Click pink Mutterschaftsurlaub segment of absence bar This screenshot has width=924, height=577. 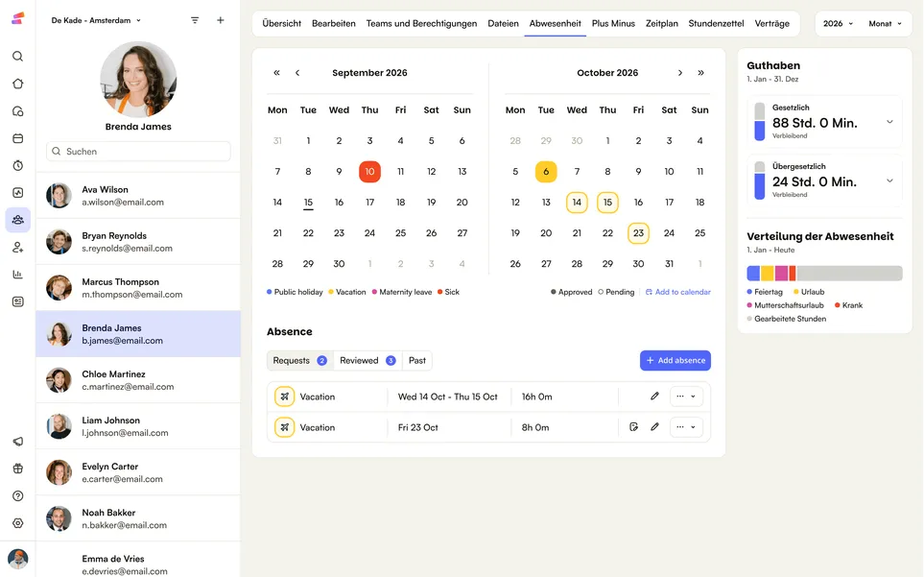click(781, 273)
